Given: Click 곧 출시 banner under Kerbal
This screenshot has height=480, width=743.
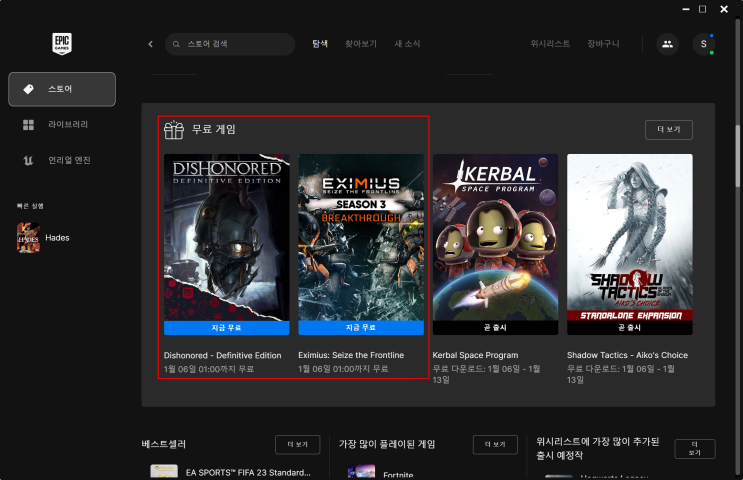Looking at the screenshot, I should 495,328.
